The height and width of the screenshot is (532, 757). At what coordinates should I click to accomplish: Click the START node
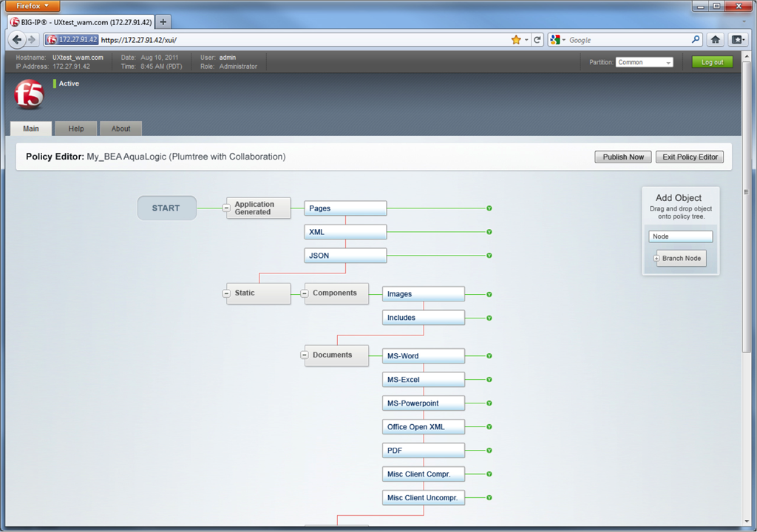click(166, 208)
